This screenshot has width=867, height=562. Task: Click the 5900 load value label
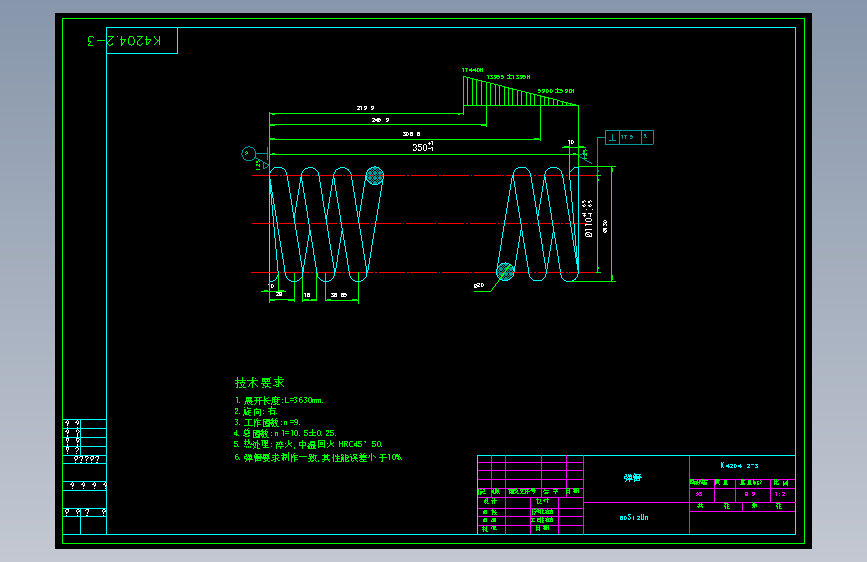coord(556,91)
